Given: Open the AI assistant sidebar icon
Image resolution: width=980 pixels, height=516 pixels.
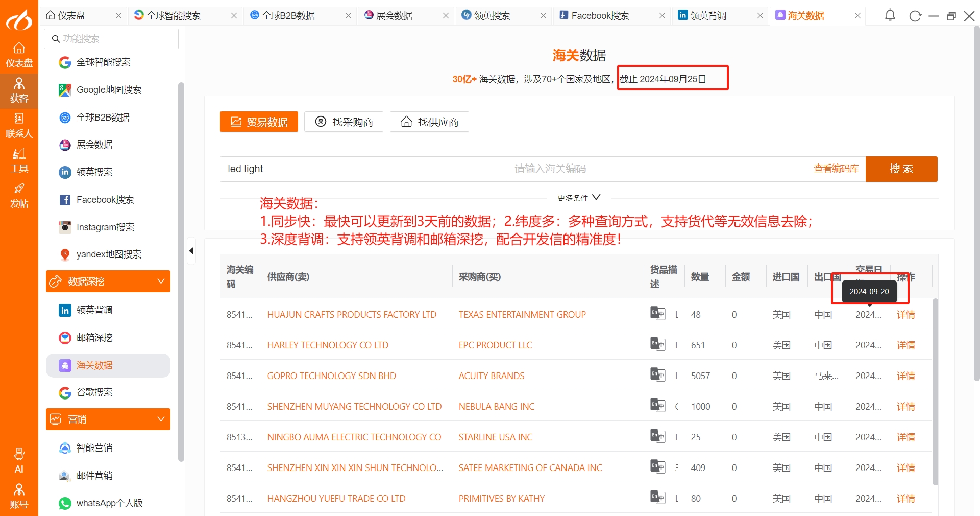Looking at the screenshot, I should [19, 461].
